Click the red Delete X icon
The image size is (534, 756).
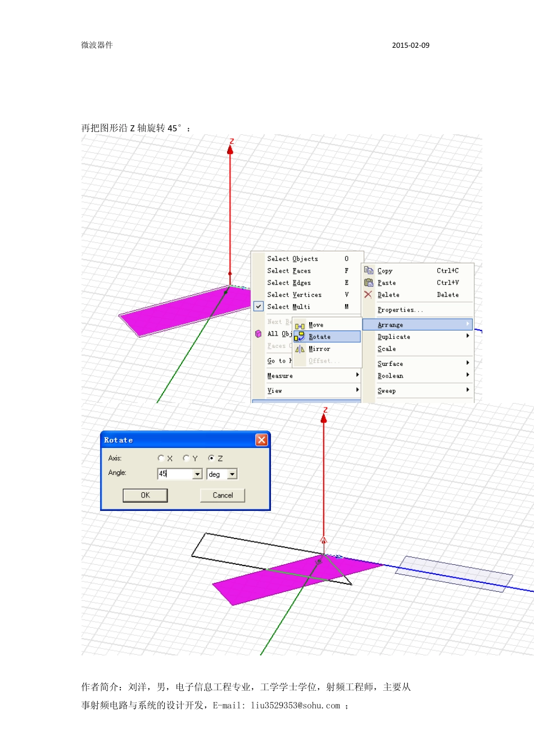[x=368, y=295]
